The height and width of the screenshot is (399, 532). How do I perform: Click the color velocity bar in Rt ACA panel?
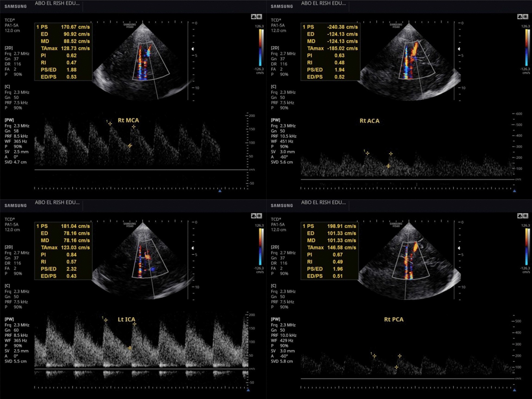pyautogui.click(x=527, y=48)
